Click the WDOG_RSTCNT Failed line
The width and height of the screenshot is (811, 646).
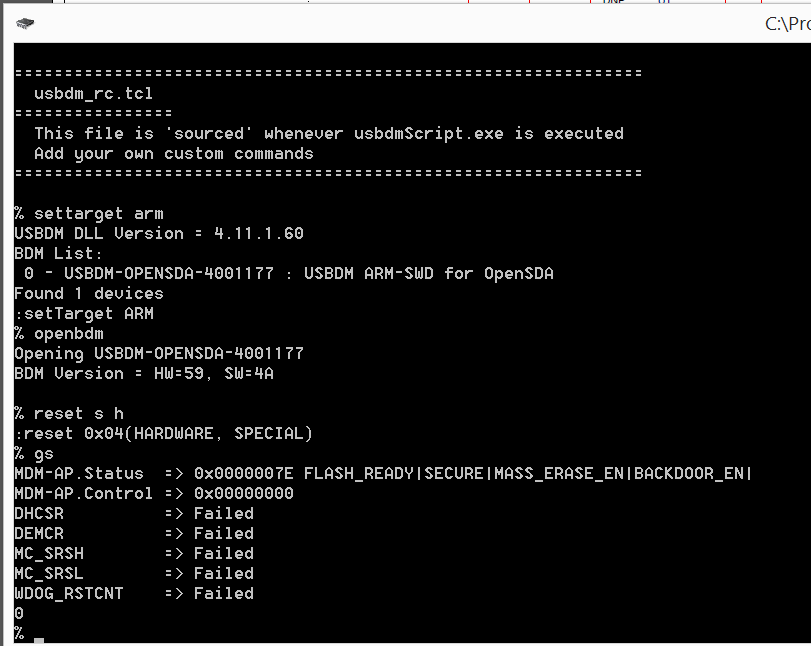133,593
